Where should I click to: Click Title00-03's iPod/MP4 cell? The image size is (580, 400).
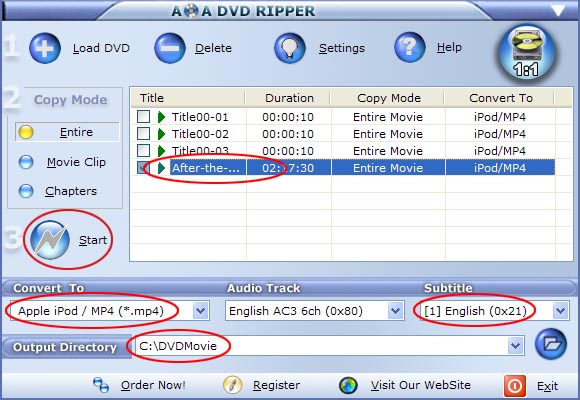pos(500,151)
